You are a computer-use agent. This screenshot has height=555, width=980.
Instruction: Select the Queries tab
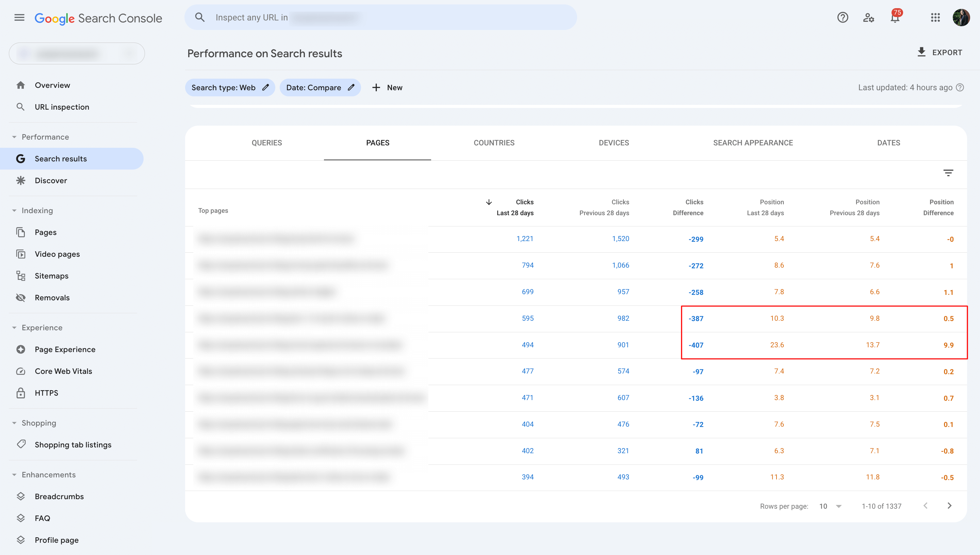click(x=267, y=143)
